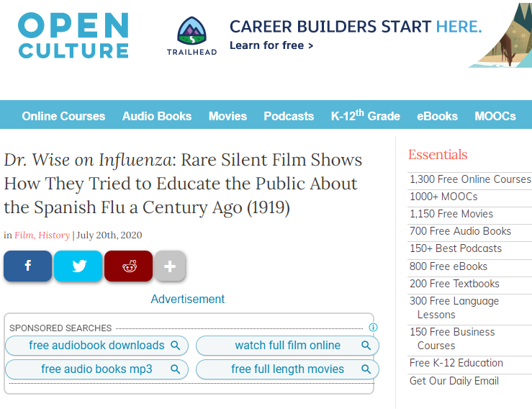Screen dimensions: 532x409
Task: Click the Trailhead badge logo
Action: [x=191, y=35]
